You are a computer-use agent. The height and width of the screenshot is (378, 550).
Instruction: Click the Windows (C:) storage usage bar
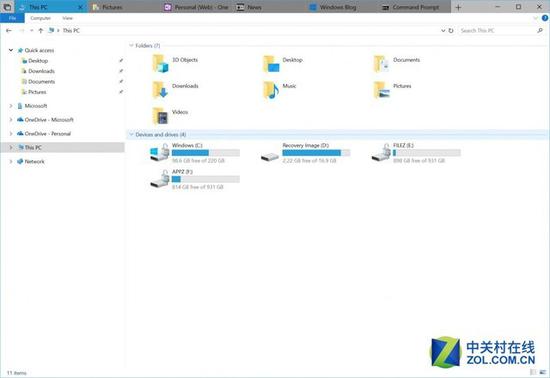pyautogui.click(x=206, y=153)
